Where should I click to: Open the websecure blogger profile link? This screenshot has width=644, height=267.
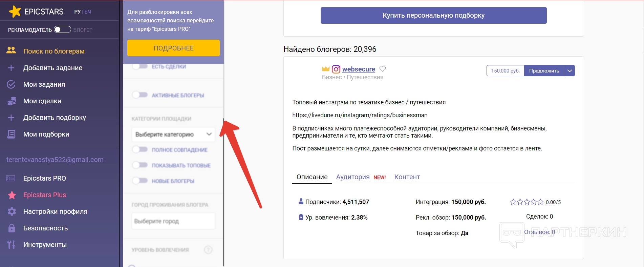359,69
